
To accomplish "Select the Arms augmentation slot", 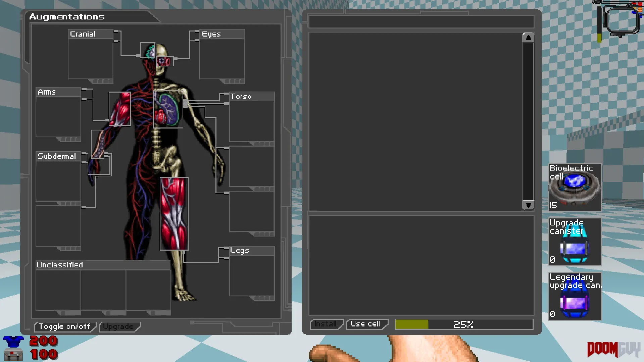I will point(58,117).
